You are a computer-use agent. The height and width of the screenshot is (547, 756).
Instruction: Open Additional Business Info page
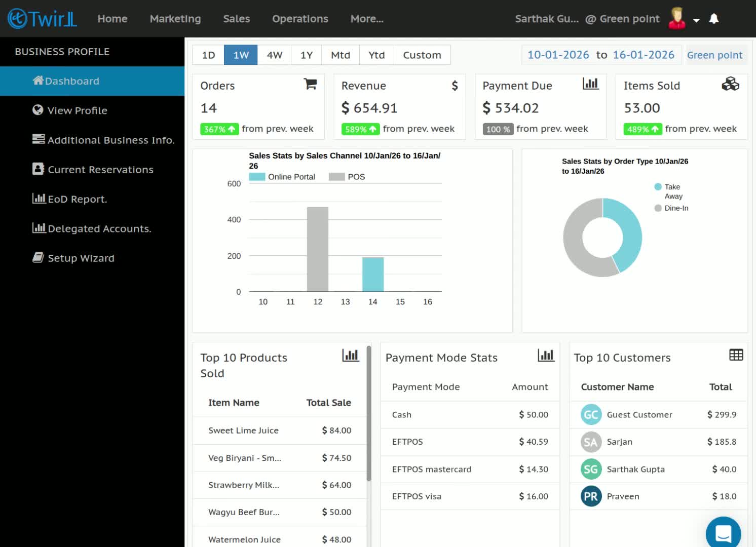pyautogui.click(x=92, y=140)
